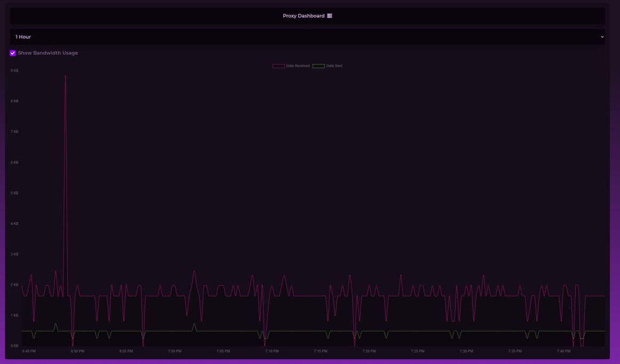Click the 7:15 PM time label

pyautogui.click(x=321, y=351)
